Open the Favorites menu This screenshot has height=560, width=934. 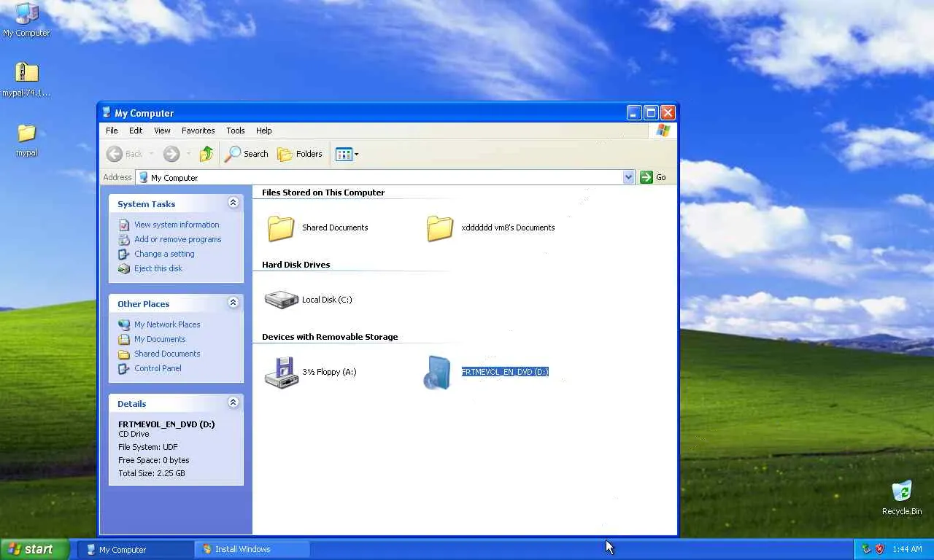coord(198,131)
